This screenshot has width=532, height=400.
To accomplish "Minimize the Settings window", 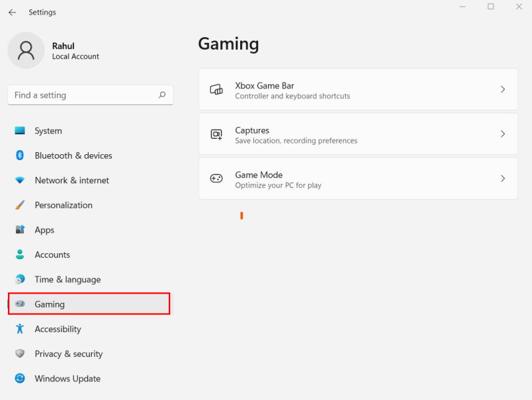I will [462, 7].
